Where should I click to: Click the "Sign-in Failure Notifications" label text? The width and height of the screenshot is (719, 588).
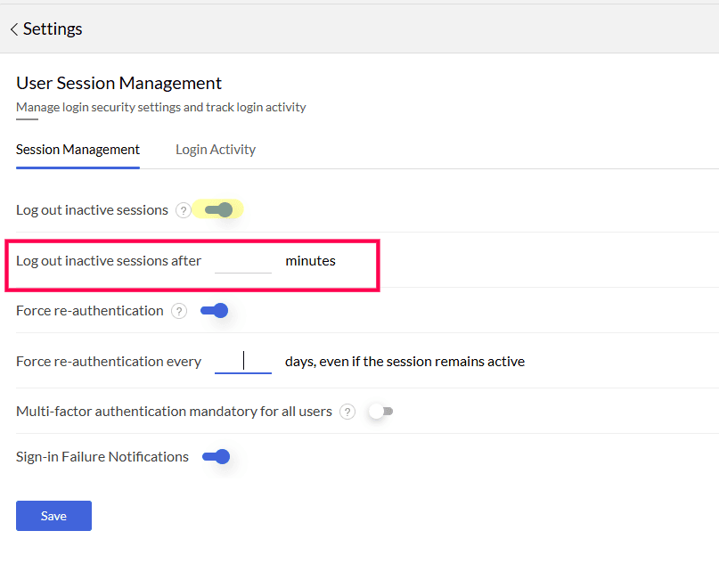click(102, 457)
